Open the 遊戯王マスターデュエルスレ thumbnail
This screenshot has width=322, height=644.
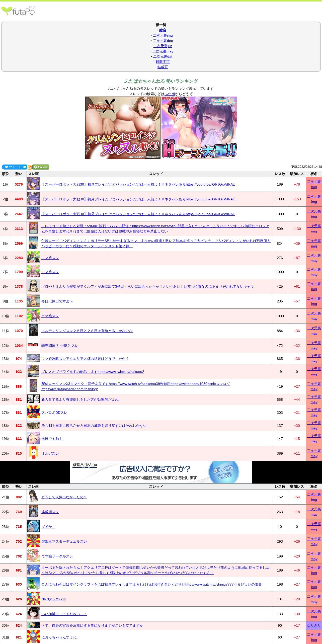coord(33,541)
